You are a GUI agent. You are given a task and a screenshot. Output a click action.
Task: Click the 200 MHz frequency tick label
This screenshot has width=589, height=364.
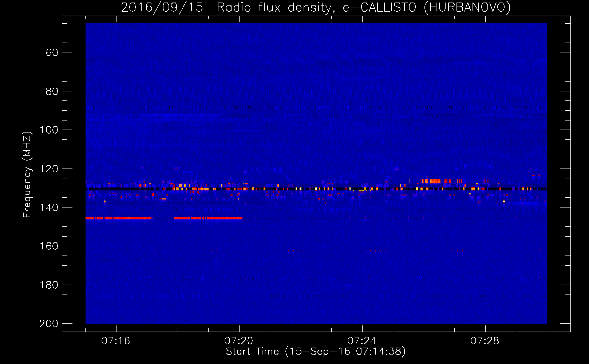pos(49,324)
